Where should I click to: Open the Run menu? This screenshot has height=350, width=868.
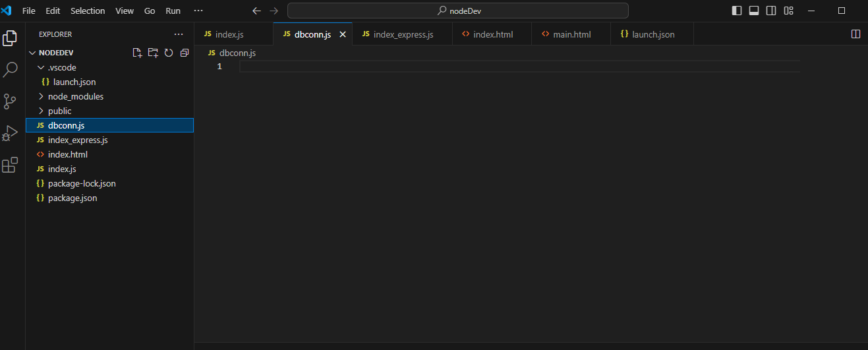coord(173,11)
